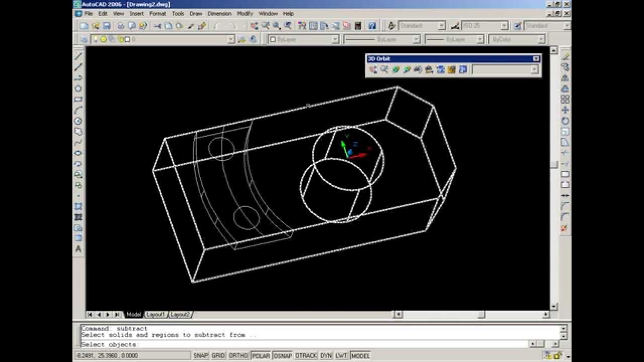This screenshot has height=362, width=644.
Task: Toggle DYN input in status bar
Action: pos(326,355)
